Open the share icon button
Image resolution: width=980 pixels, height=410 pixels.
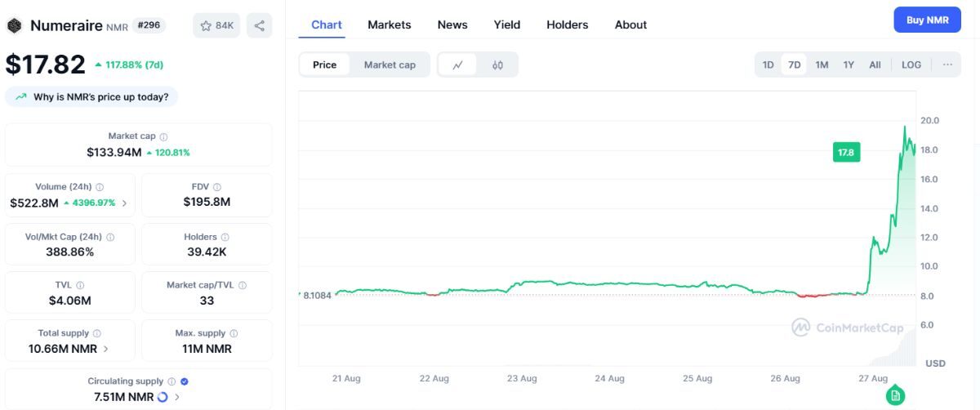coord(259,25)
